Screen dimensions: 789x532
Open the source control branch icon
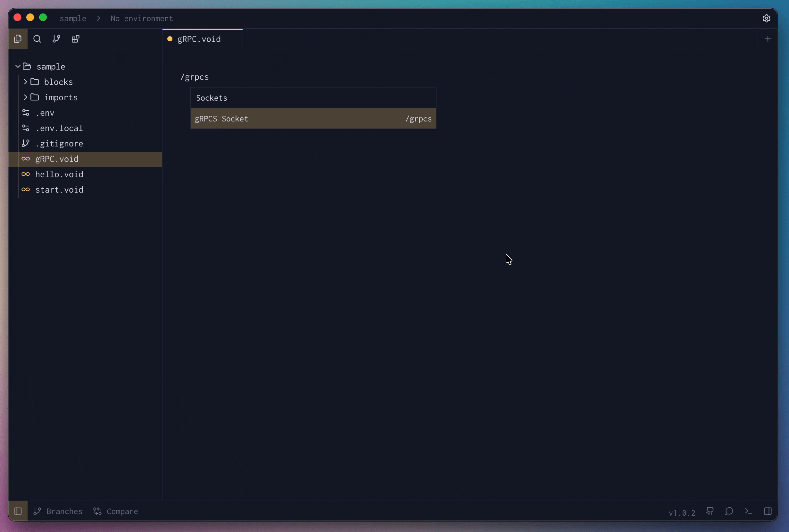tap(56, 39)
